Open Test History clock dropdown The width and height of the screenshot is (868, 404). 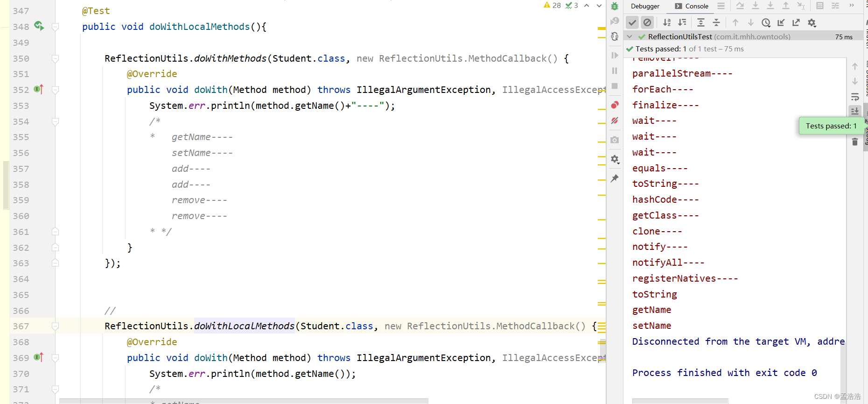tap(766, 22)
